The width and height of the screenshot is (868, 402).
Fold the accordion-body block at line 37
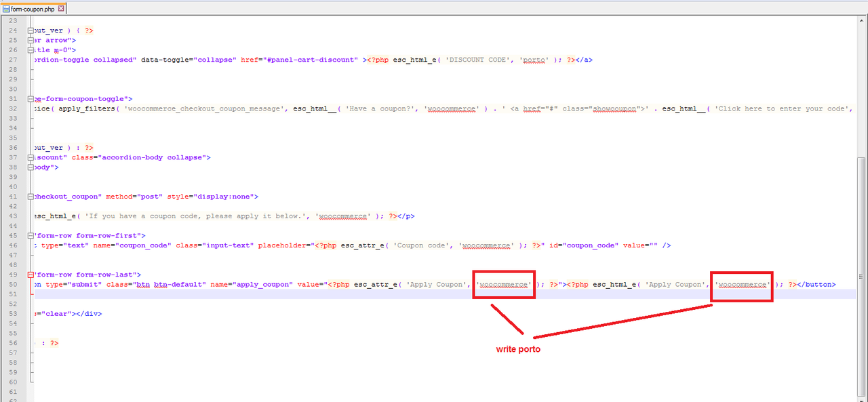30,157
